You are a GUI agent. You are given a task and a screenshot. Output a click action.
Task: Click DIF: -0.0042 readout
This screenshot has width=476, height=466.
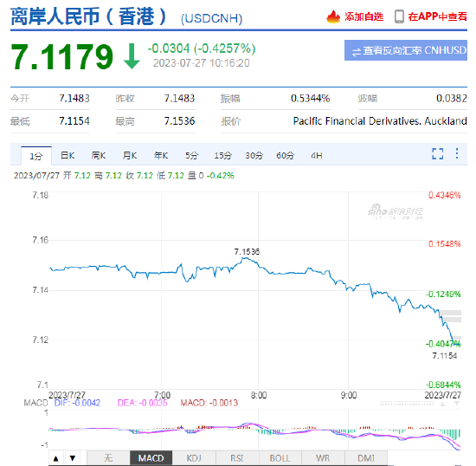77,403
